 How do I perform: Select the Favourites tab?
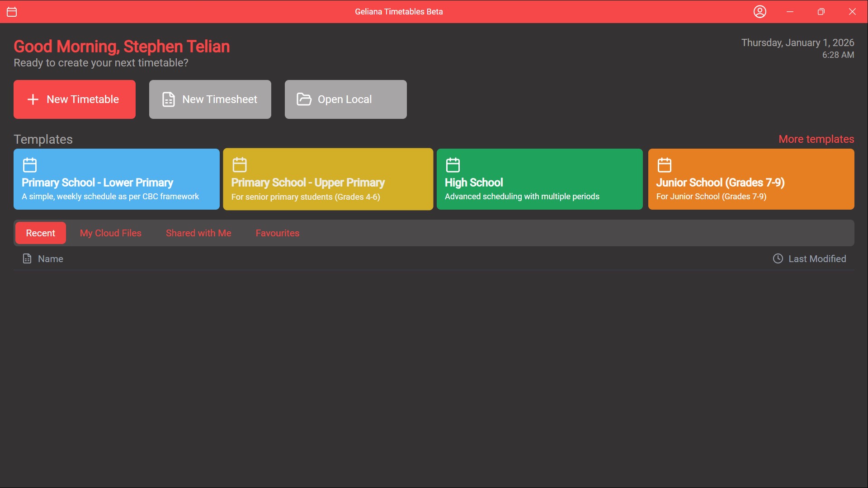277,233
